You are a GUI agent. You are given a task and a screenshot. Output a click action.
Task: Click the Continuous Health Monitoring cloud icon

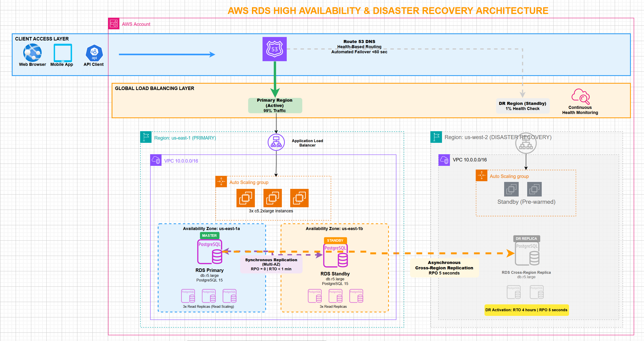pos(580,97)
